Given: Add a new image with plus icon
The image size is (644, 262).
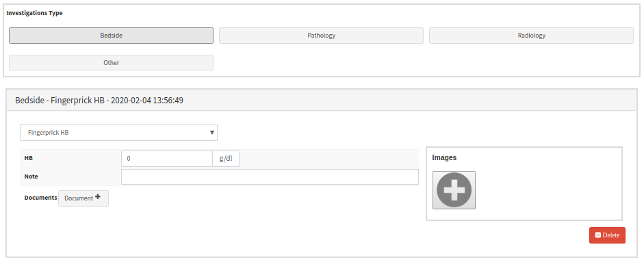Looking at the screenshot, I should tap(454, 190).
